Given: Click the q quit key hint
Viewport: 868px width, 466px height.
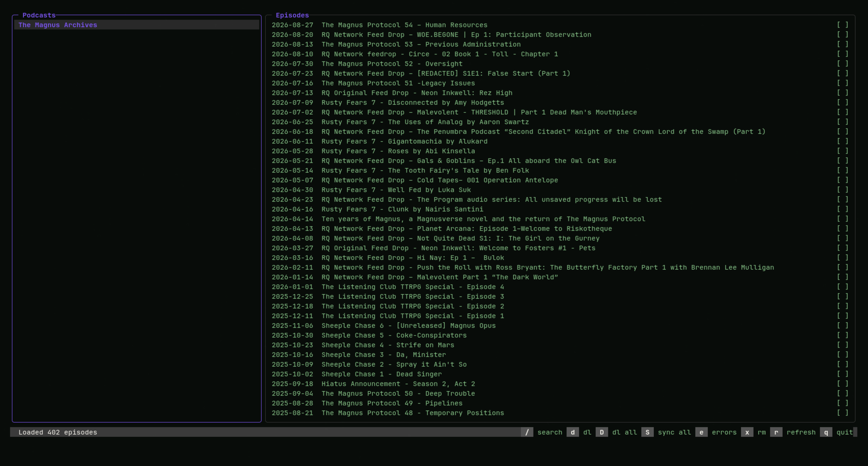Looking at the screenshot, I should pos(826,432).
